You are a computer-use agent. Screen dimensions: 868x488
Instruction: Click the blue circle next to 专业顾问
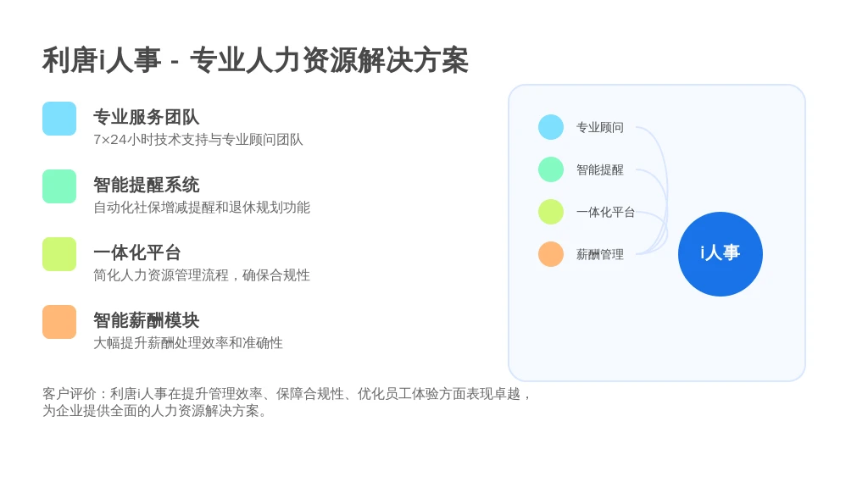[x=551, y=127]
